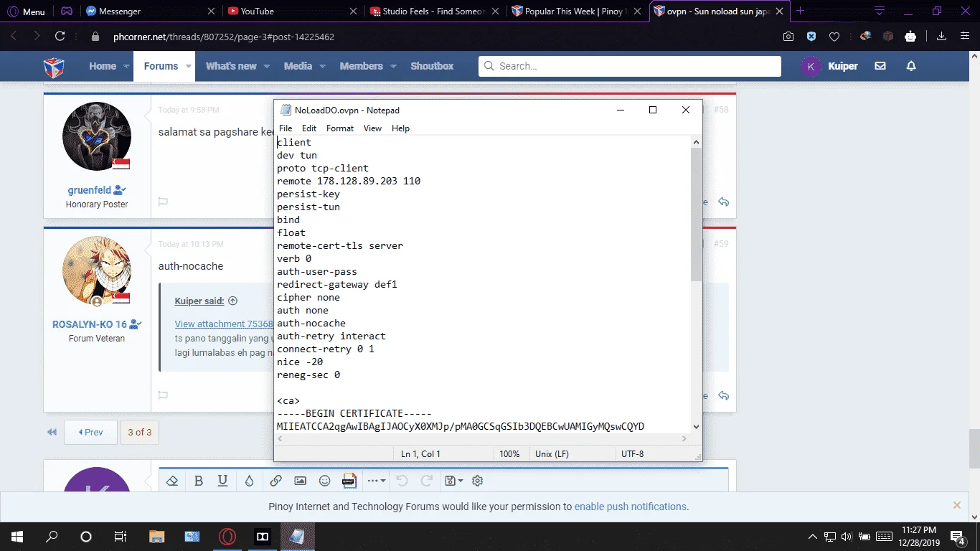This screenshot has width=980, height=551.
Task: Open File Explorer from the taskbar
Action: click(x=156, y=537)
